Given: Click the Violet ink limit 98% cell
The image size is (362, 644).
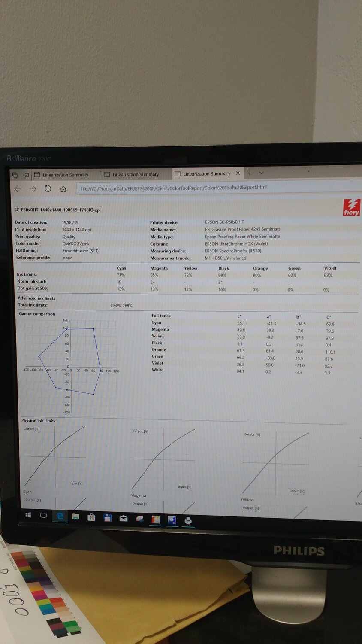Looking at the screenshot, I should pos(328,275).
